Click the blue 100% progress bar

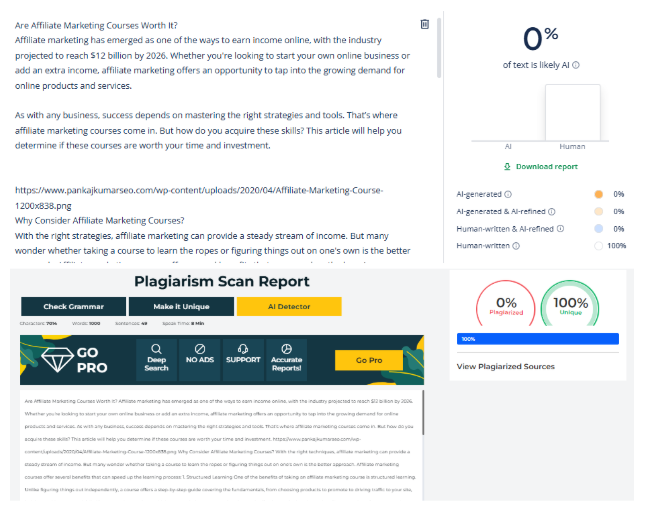538,339
